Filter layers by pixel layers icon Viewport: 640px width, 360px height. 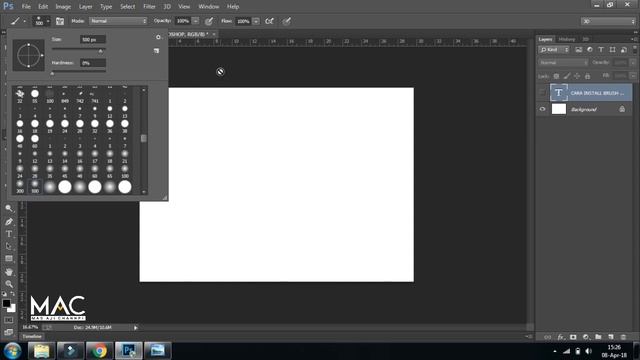point(578,50)
